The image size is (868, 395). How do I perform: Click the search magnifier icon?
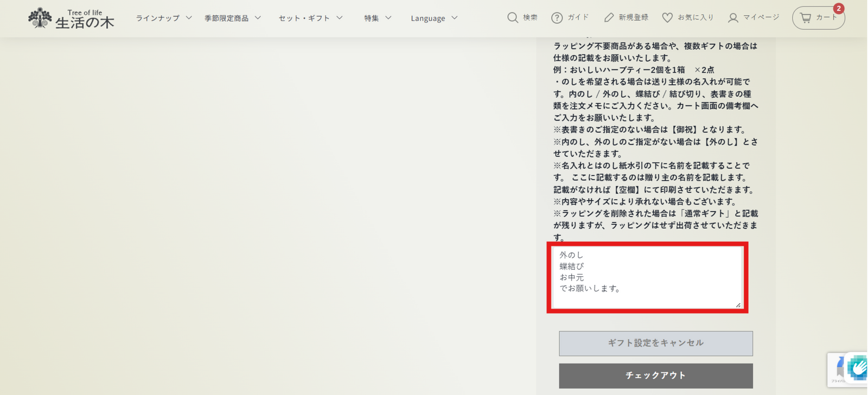512,17
